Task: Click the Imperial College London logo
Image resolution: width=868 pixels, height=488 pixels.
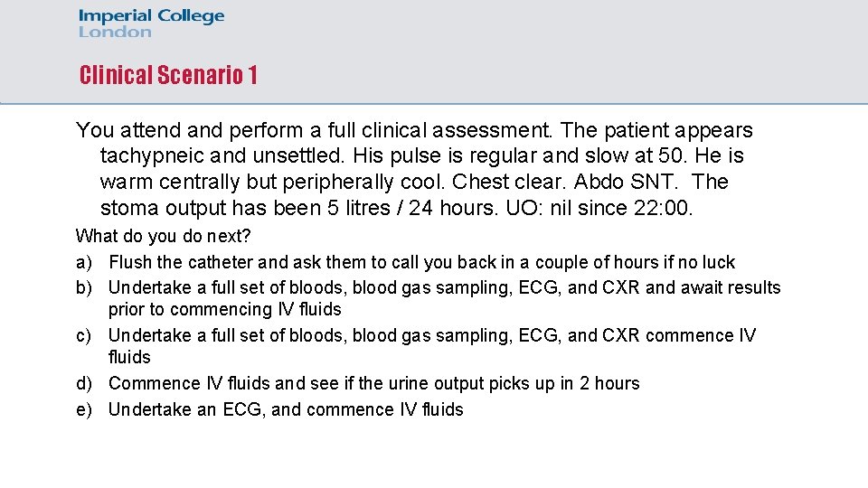Action: (x=151, y=23)
